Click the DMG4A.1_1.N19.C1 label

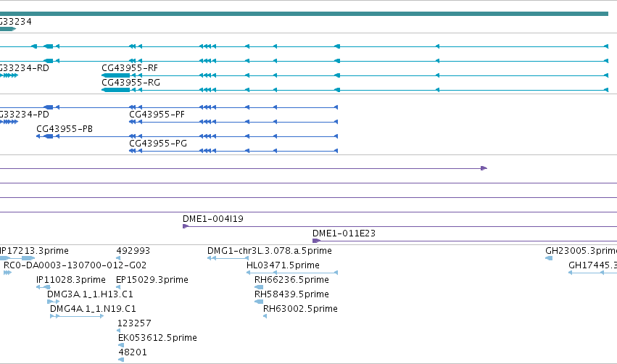(x=93, y=309)
